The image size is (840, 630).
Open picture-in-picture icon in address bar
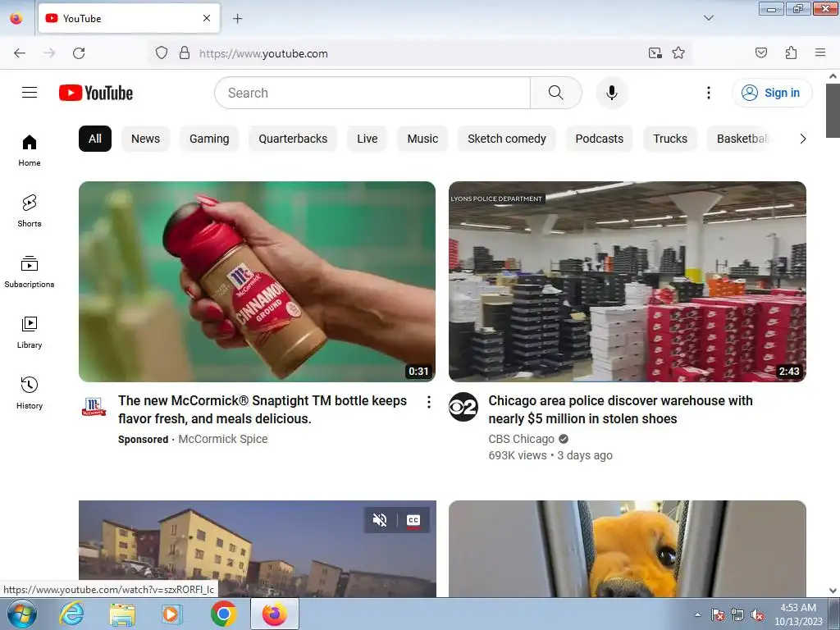tap(655, 53)
